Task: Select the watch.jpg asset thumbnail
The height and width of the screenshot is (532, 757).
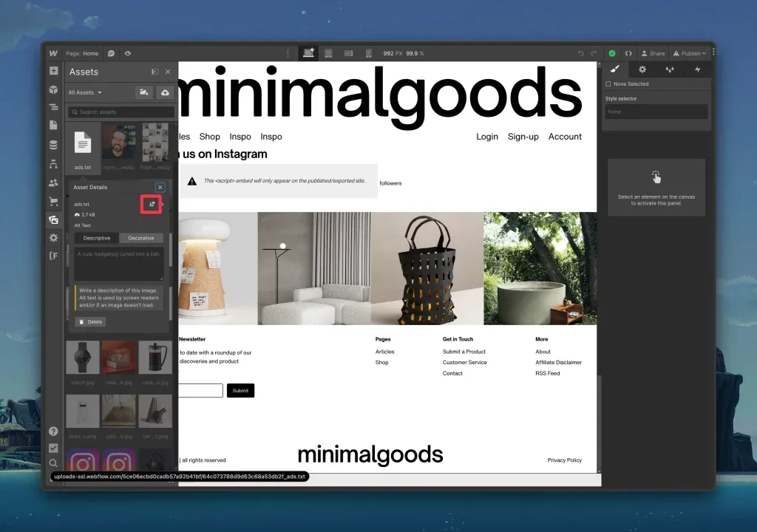Action: click(x=83, y=357)
